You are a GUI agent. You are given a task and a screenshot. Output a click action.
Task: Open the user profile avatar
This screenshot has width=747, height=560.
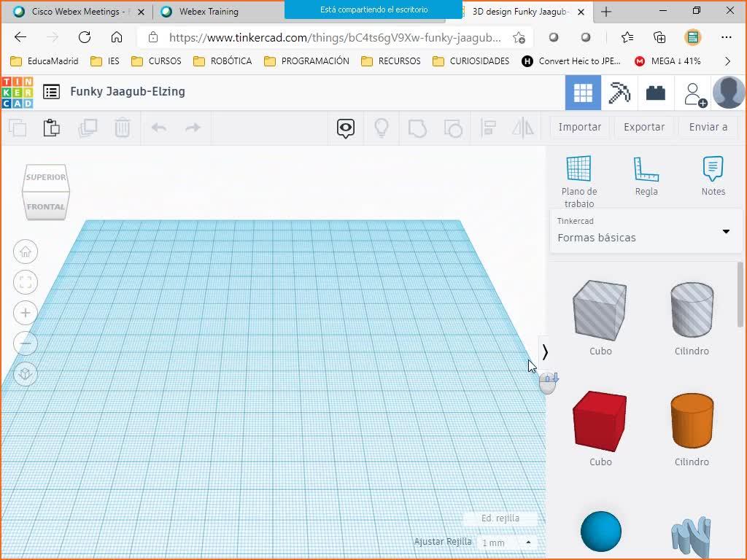729,93
